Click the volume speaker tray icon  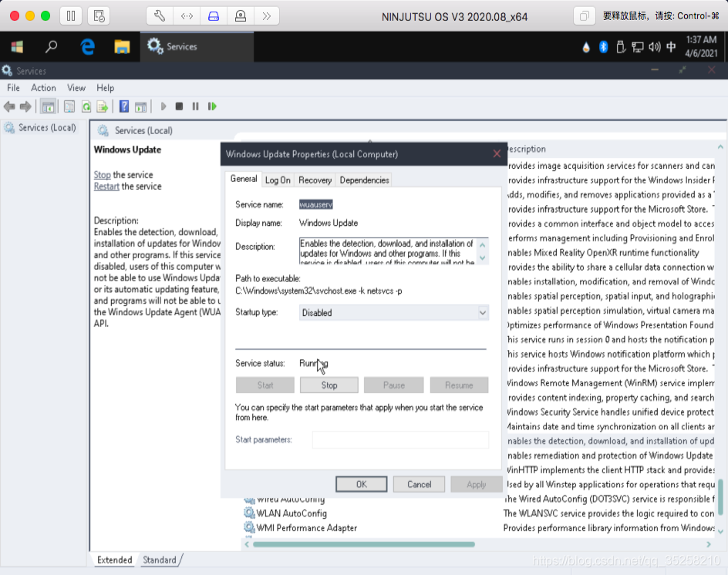[x=654, y=46]
